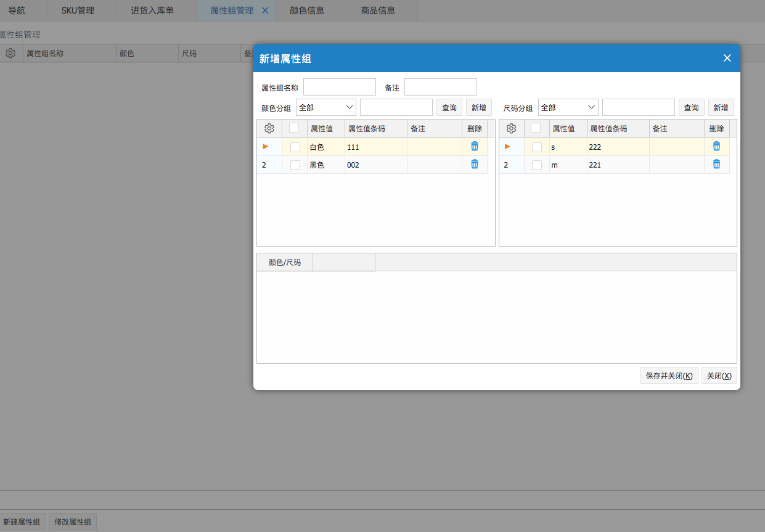The width and height of the screenshot is (765, 532).
Task: Select all colors via header checkbox
Action: pyautogui.click(x=294, y=128)
